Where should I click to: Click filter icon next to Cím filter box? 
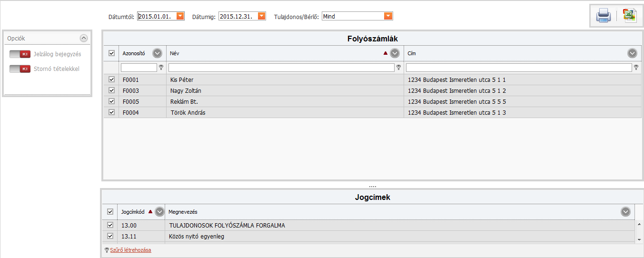(636, 68)
